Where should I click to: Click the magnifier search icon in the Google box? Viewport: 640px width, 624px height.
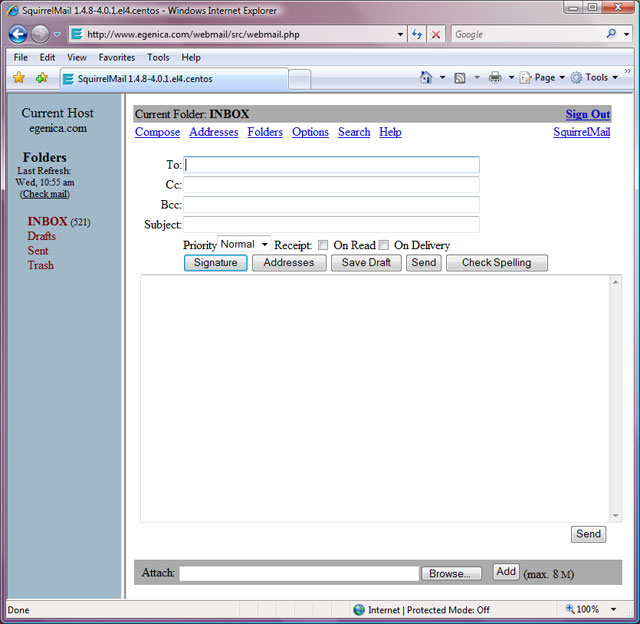pos(611,34)
